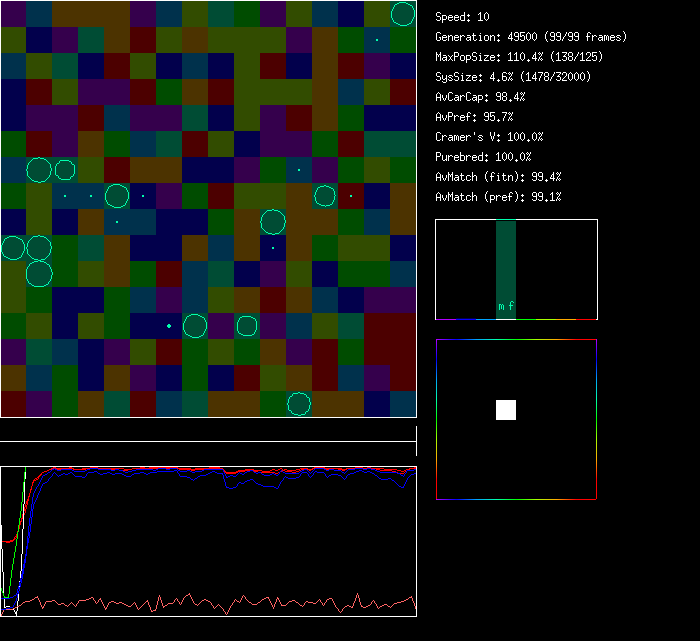700x641 pixels.
Task: Select the Purebred percentage line
Action: point(483,157)
